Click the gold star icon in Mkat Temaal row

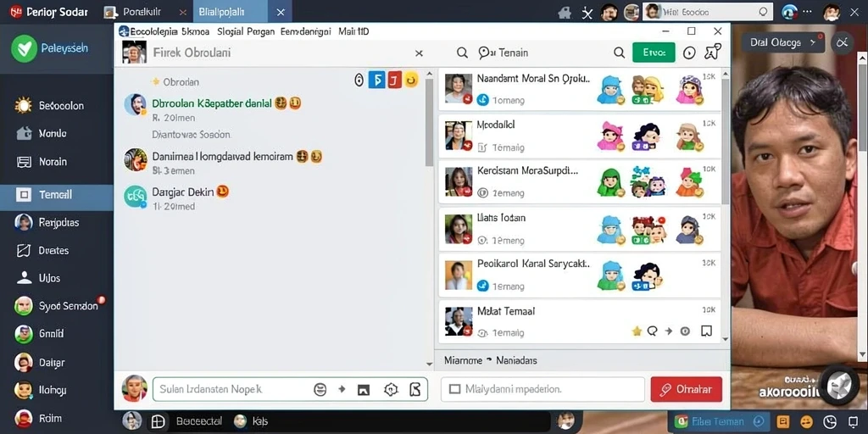pyautogui.click(x=637, y=331)
